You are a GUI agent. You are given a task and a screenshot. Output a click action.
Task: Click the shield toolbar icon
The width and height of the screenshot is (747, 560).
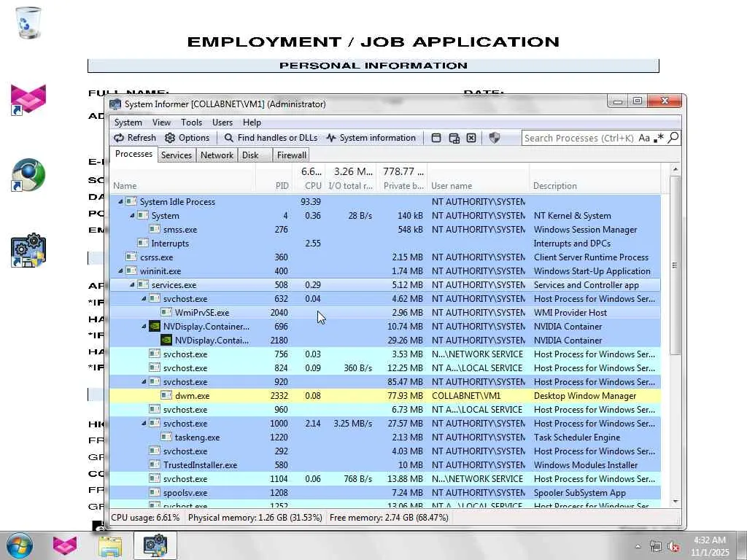(495, 138)
